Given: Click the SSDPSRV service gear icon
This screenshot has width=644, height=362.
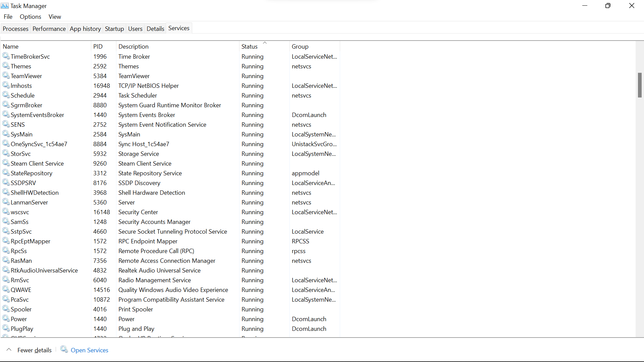Looking at the screenshot, I should click(6, 182).
